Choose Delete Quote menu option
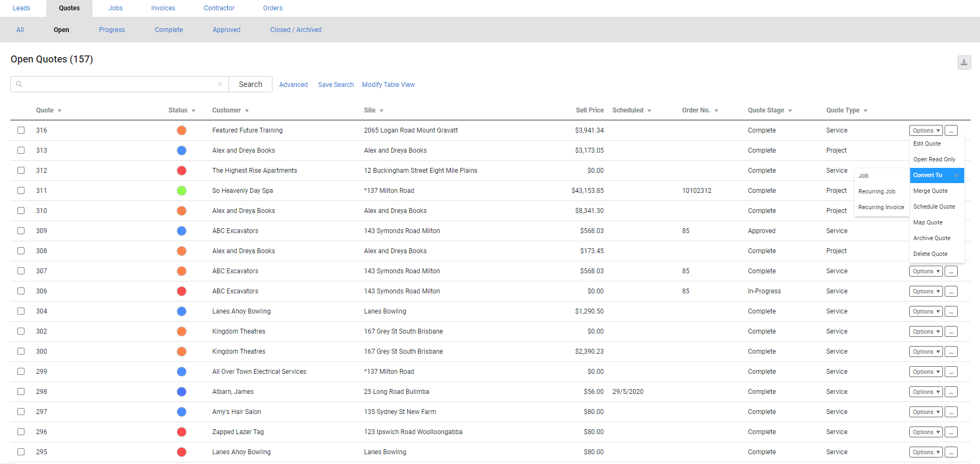This screenshot has width=980, height=464. pyautogui.click(x=930, y=254)
